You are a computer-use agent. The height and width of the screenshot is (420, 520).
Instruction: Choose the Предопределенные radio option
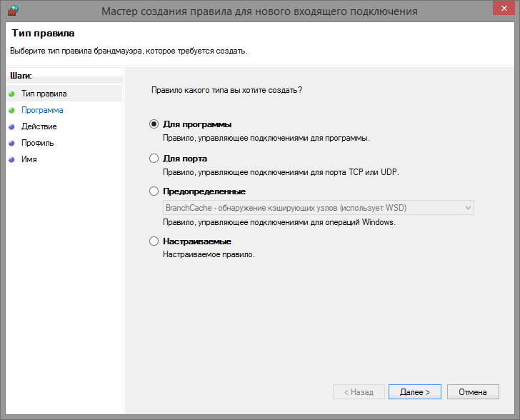pos(154,191)
